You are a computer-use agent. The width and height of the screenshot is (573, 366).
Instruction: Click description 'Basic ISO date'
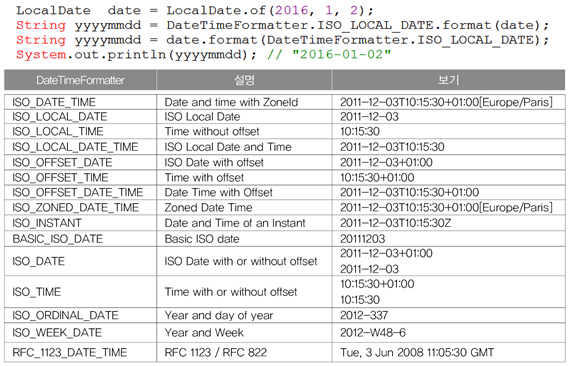(202, 239)
